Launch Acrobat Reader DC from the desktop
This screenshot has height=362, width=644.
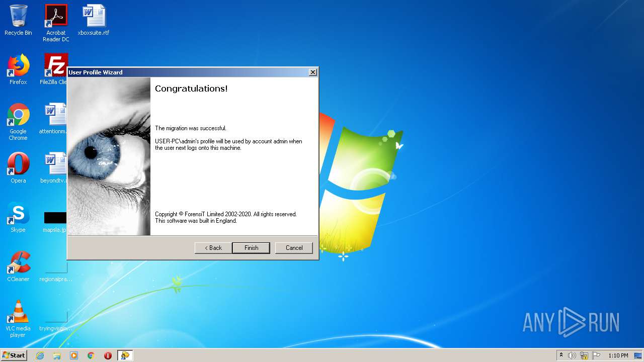56,23
